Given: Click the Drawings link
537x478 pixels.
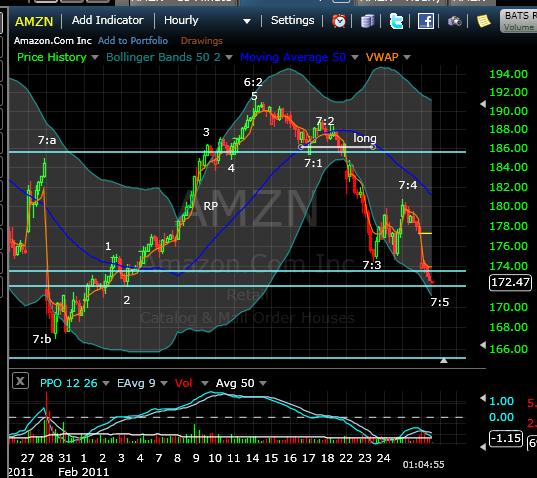Looking at the screenshot, I should [202, 41].
